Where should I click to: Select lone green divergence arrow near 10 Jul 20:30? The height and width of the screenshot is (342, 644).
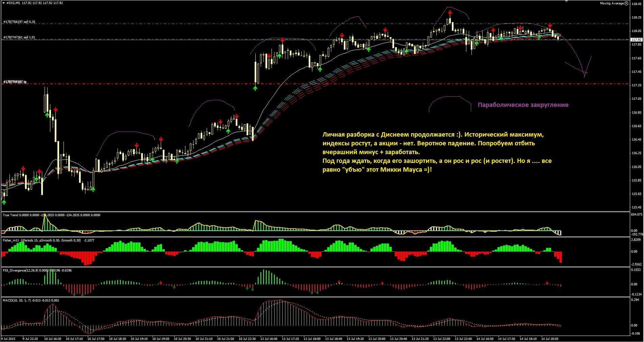(x=174, y=287)
